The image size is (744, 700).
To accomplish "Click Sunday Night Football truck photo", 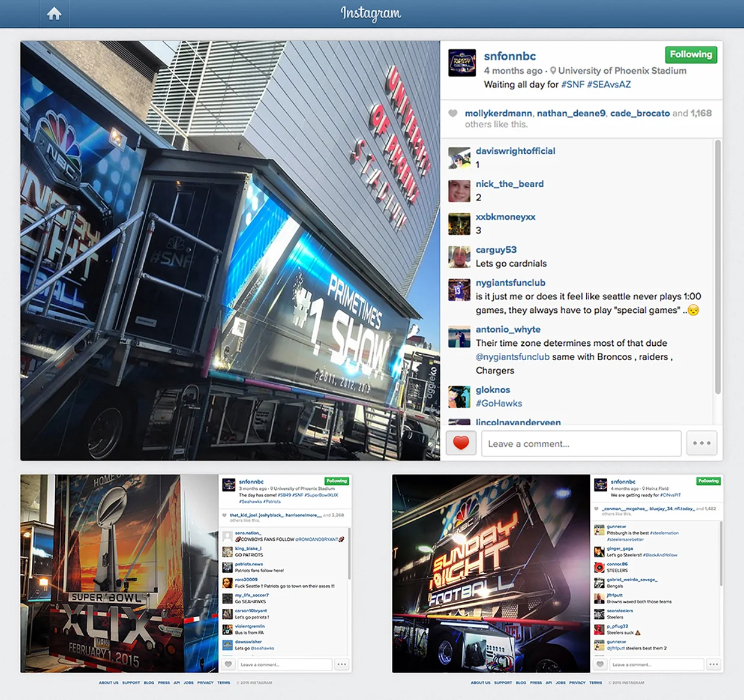I will point(491,573).
